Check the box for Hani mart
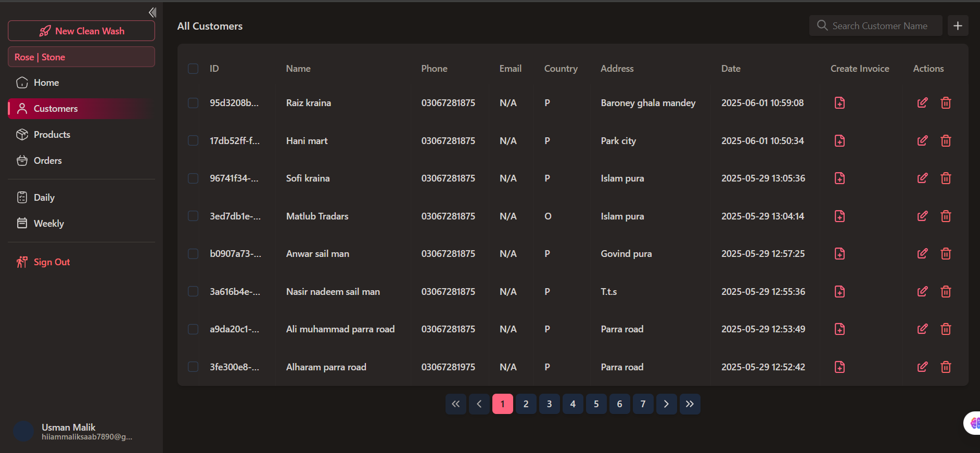This screenshot has height=453, width=980. tap(193, 141)
